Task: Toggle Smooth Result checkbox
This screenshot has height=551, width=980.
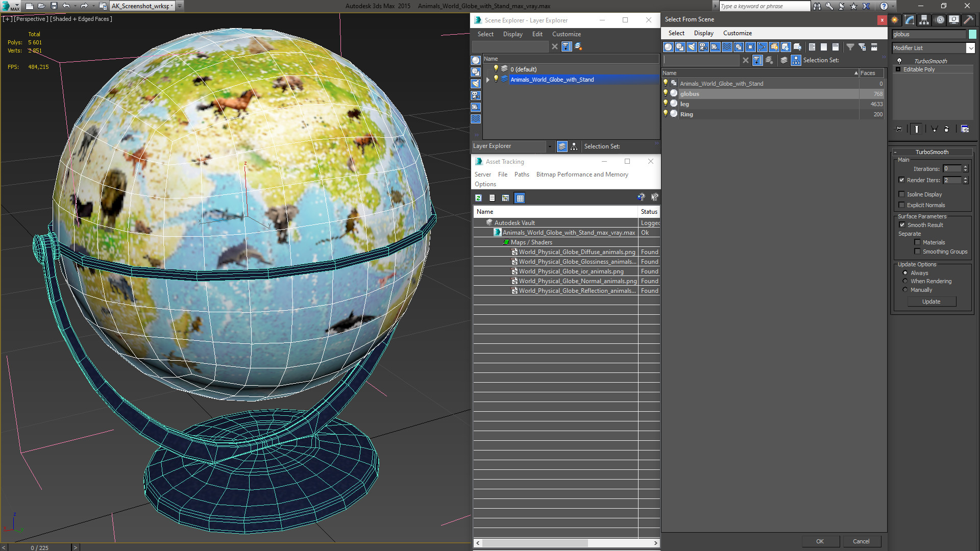Action: point(902,225)
